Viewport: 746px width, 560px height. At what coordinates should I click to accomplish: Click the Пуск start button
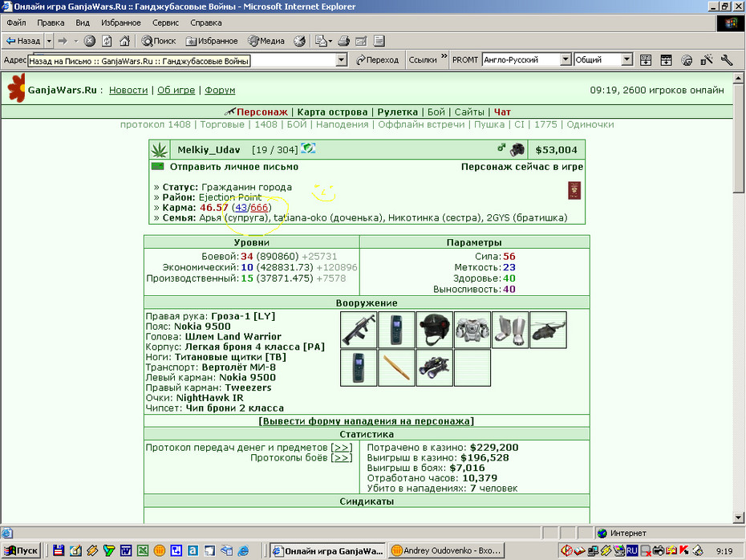(22, 550)
